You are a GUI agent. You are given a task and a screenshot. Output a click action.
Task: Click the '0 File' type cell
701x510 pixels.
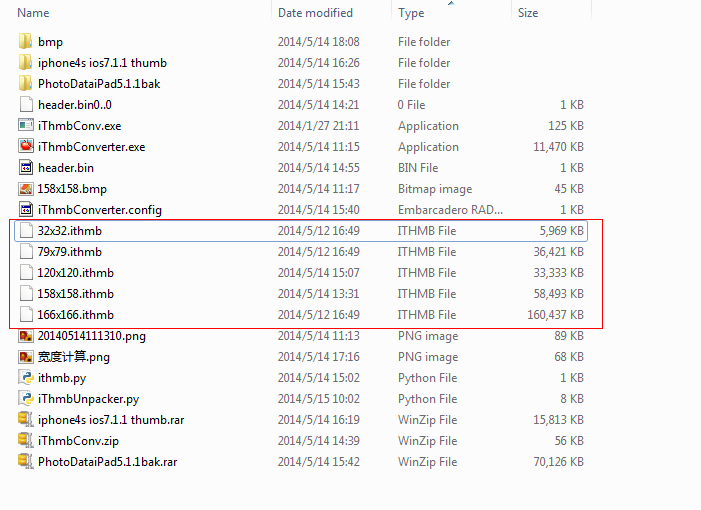411,105
